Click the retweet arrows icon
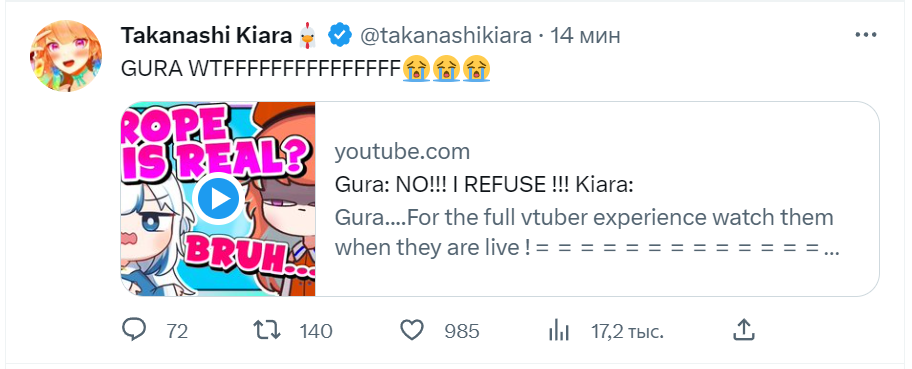Viewport: 912px width, 369px height. pyautogui.click(x=268, y=331)
